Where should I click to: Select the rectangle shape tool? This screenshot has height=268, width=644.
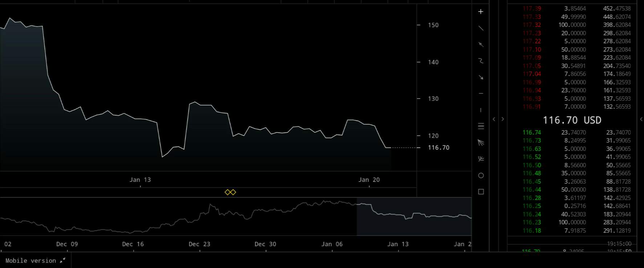481,192
